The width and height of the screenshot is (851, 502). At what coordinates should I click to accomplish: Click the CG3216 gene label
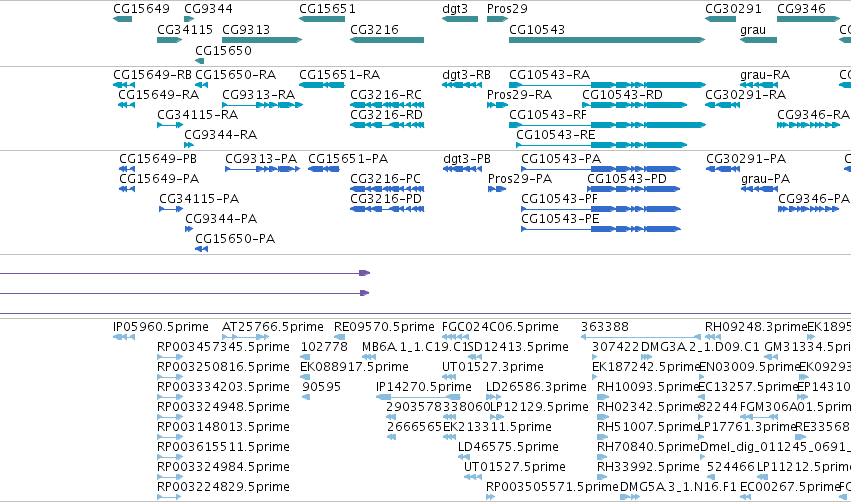click(x=374, y=29)
